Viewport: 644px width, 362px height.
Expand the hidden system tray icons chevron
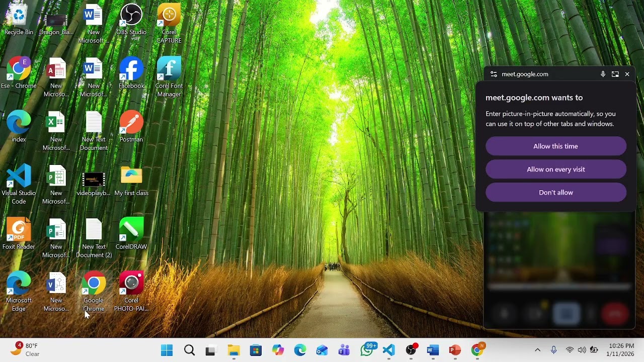pyautogui.click(x=537, y=350)
